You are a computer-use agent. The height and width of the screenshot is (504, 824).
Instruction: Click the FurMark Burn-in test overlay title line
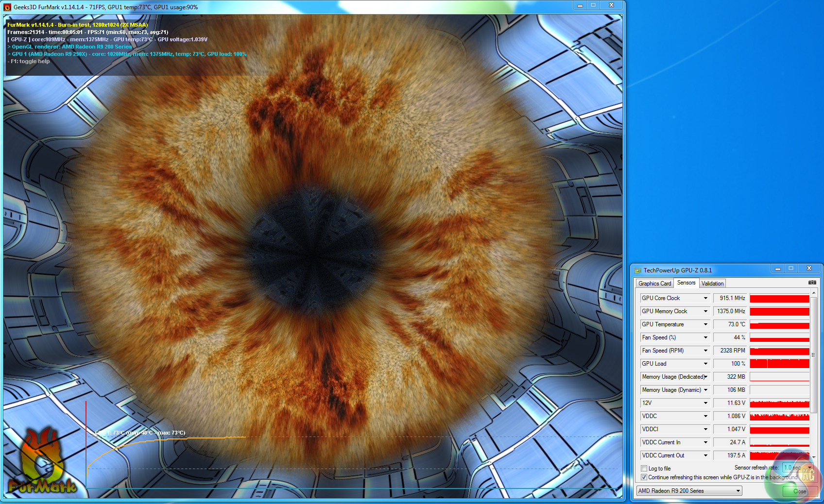pos(78,25)
